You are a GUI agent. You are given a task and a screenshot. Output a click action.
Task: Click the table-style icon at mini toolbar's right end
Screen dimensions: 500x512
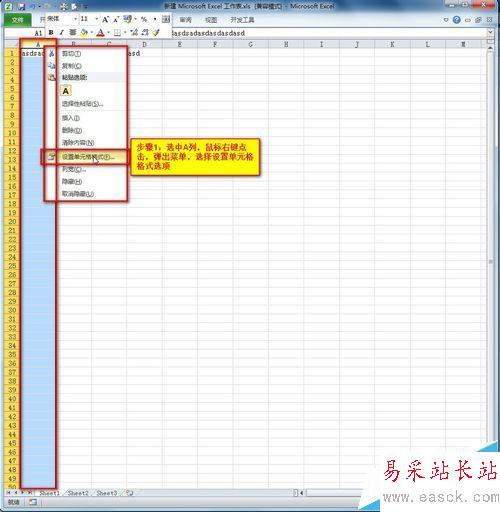point(166,19)
